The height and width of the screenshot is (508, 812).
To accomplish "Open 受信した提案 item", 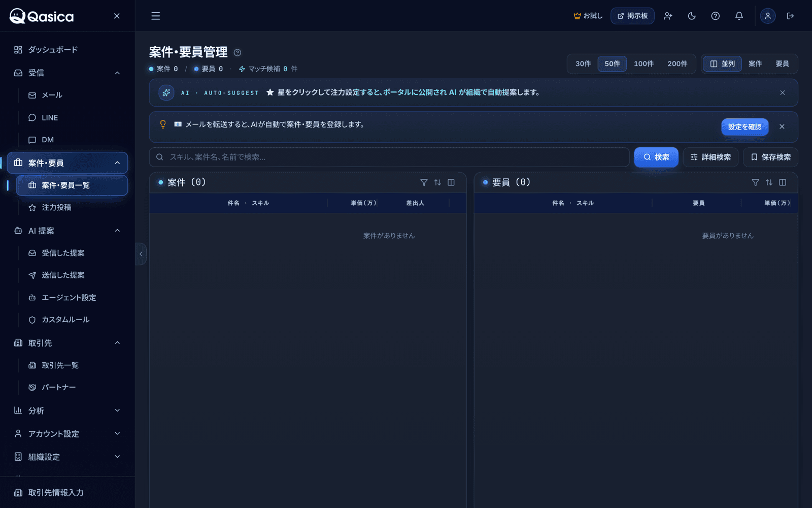I will coord(72,253).
